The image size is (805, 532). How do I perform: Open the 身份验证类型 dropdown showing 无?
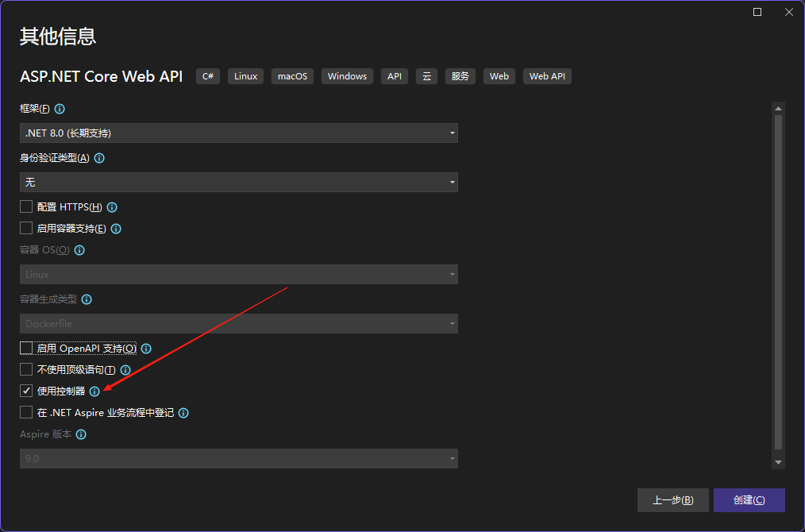239,183
